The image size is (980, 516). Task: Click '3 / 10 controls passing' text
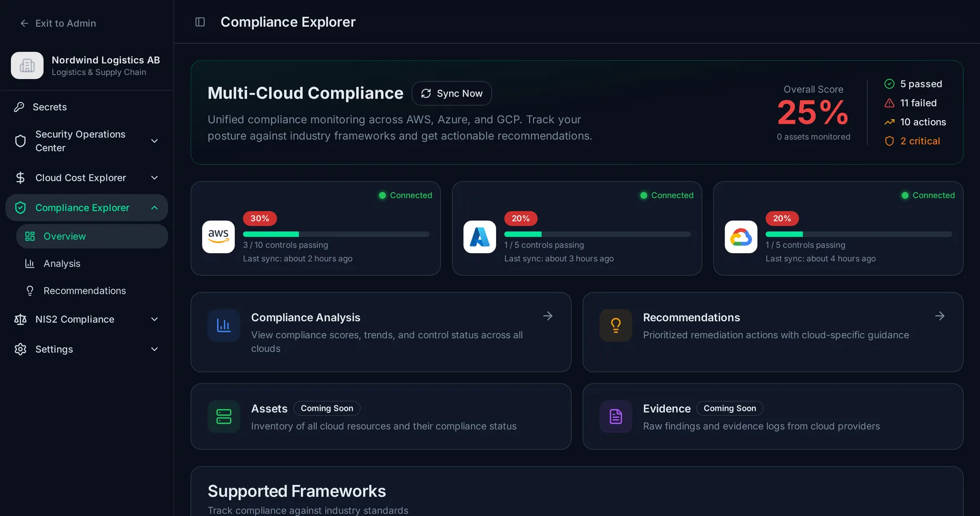tap(285, 245)
